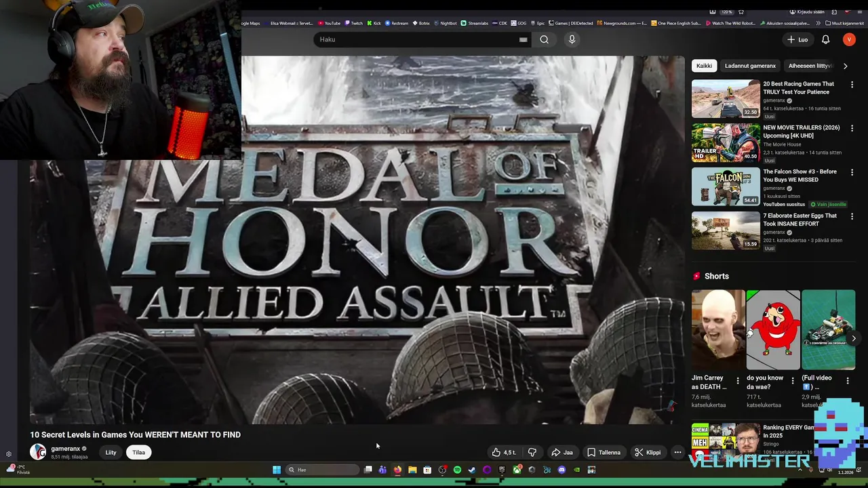Open options for do you know da wae short
Image resolution: width=868 pixels, height=488 pixels.
pyautogui.click(x=793, y=381)
